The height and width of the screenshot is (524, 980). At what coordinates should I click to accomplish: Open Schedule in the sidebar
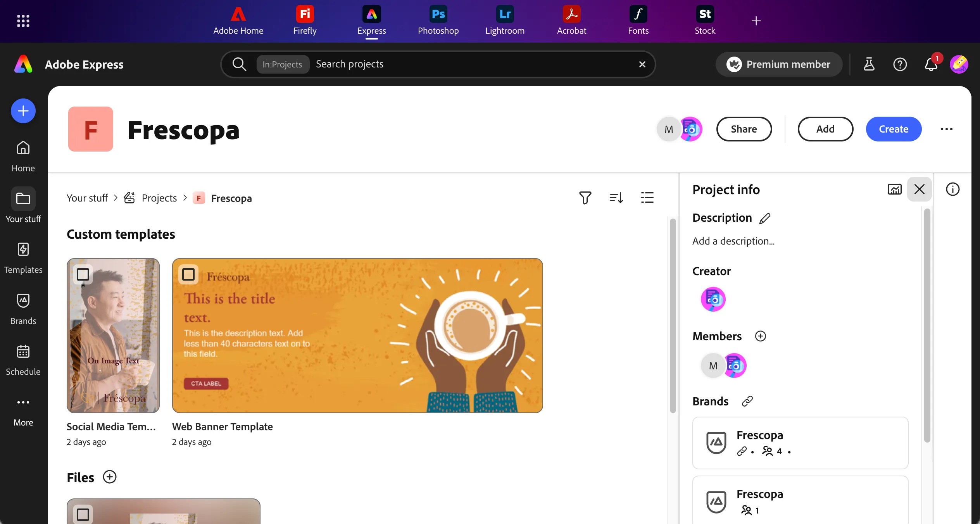click(x=23, y=360)
